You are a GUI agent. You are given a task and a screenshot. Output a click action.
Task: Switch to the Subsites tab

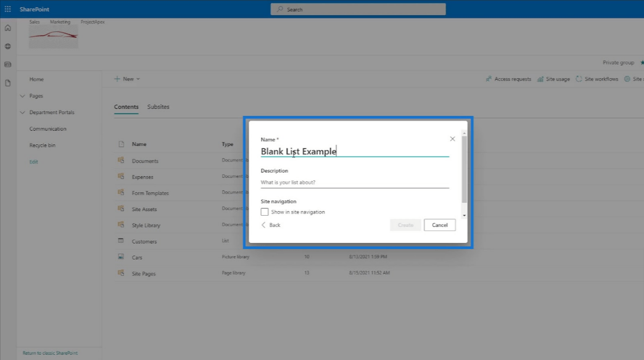click(x=158, y=107)
